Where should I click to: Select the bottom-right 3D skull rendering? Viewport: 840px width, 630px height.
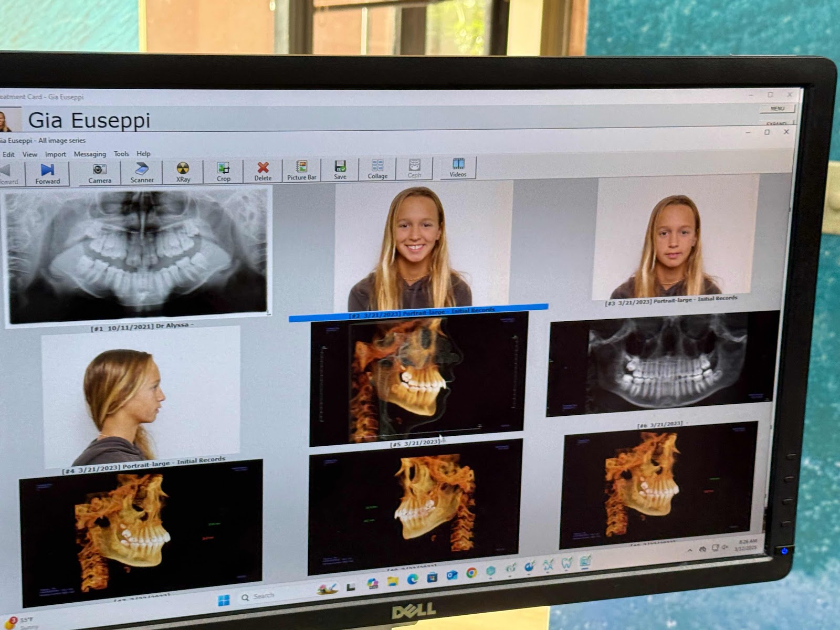point(659,484)
